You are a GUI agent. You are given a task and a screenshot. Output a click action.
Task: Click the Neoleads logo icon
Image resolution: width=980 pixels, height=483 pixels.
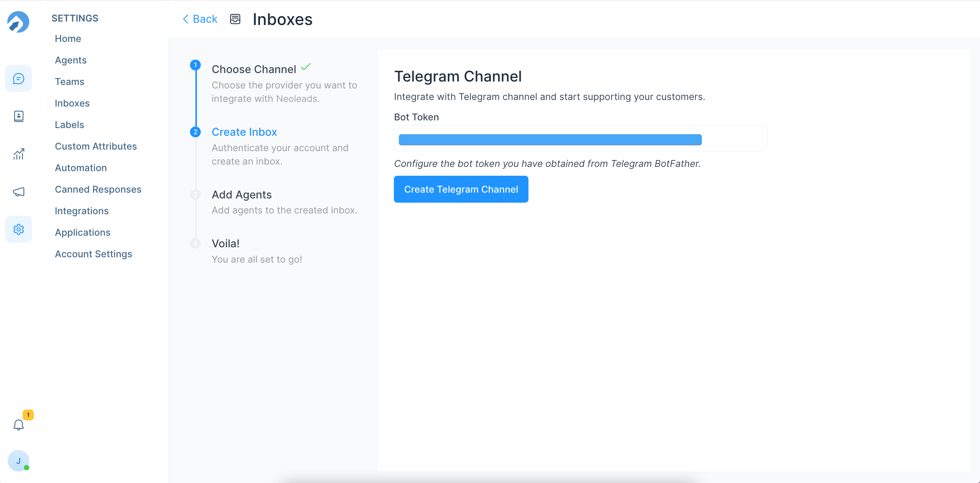point(18,22)
